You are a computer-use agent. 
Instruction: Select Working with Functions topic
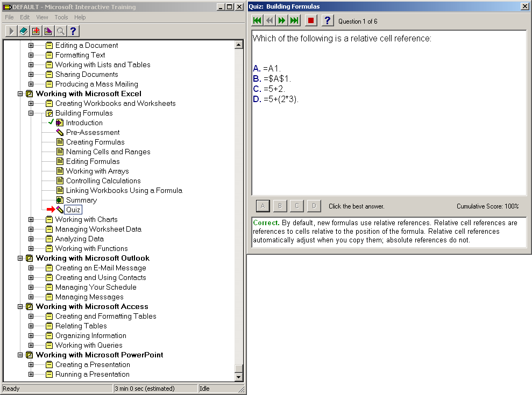(91, 248)
